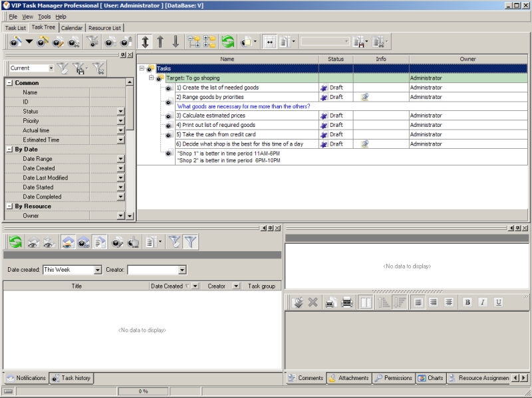The height and width of the screenshot is (398, 532).
Task: Click the print preview icon in comments toolbar
Action: tap(331, 302)
